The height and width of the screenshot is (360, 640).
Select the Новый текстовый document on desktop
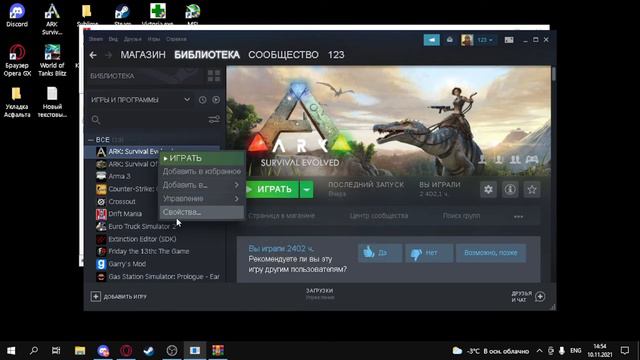click(52, 102)
